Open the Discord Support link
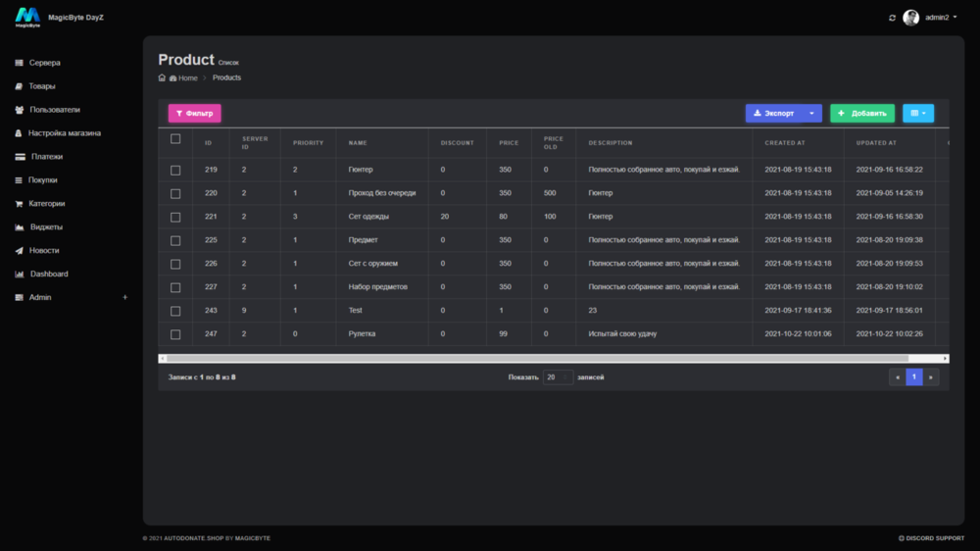Image resolution: width=980 pixels, height=551 pixels. pos(931,538)
